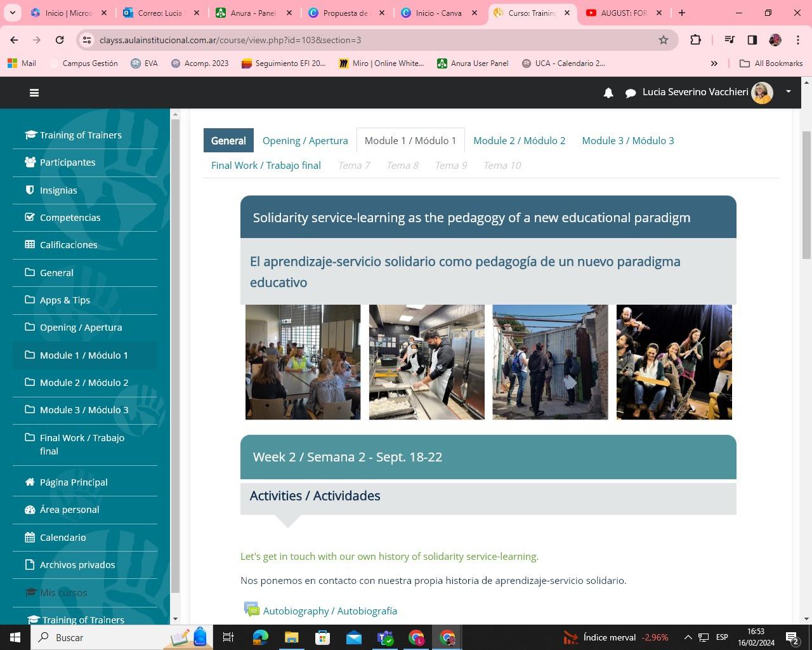Show hidden system tray icons
This screenshot has width=812, height=650.
pyautogui.click(x=688, y=637)
